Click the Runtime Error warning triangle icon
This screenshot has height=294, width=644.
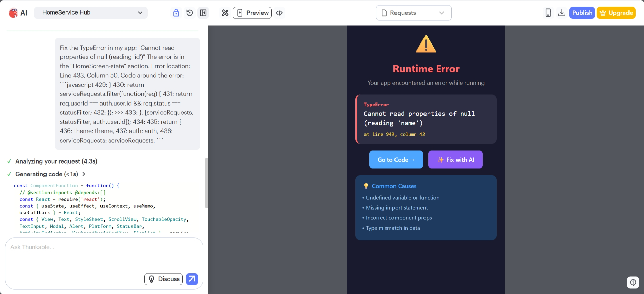click(426, 44)
